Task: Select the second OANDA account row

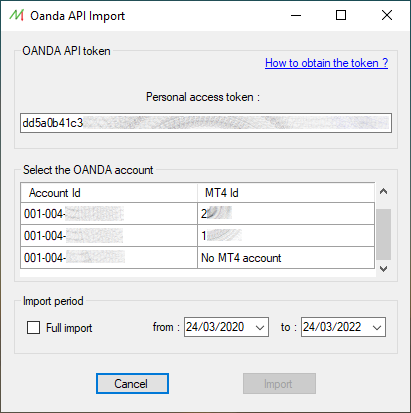Action: pyautogui.click(x=197, y=236)
